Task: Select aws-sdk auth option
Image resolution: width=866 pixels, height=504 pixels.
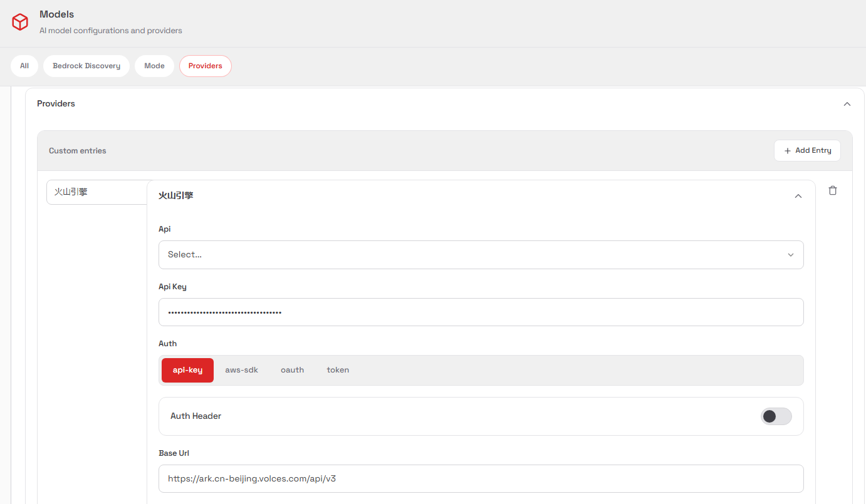Action: click(x=241, y=370)
